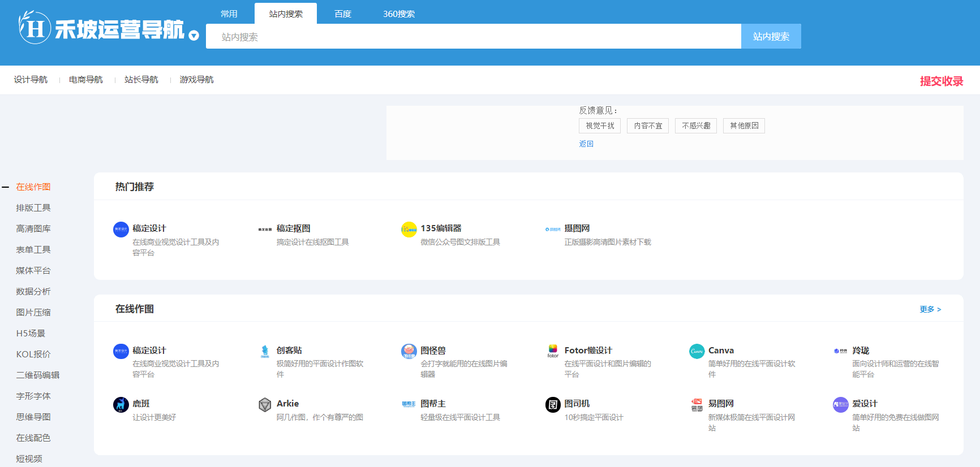
Task: Open 稿定抠图 title link
Action: (294, 228)
